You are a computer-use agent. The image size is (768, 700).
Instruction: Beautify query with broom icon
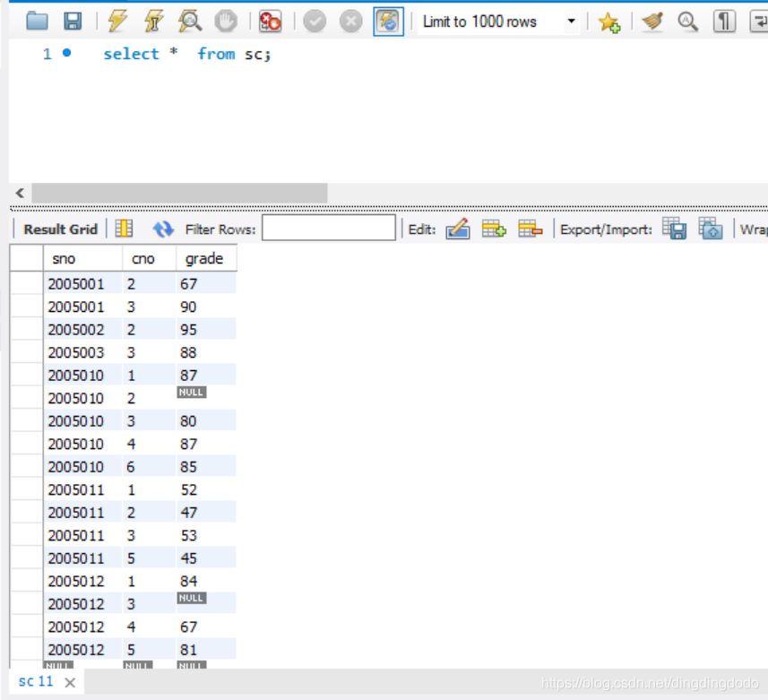[x=652, y=22]
